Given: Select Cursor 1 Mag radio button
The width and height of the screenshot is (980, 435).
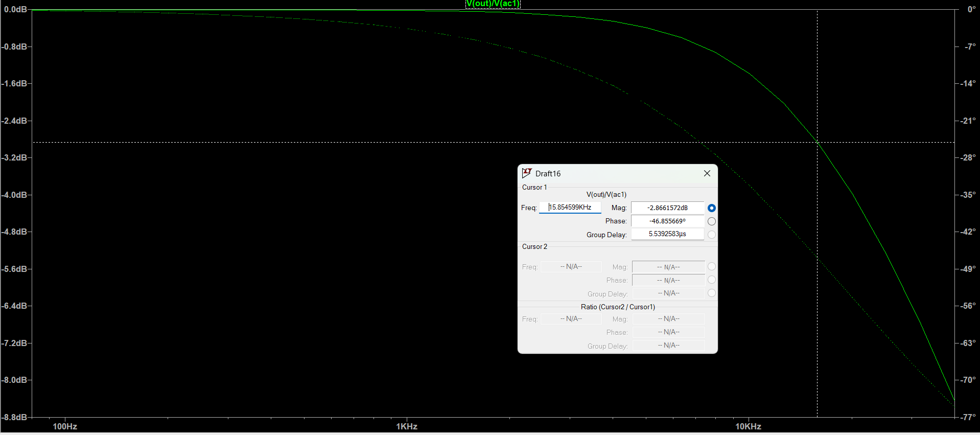Looking at the screenshot, I should (711, 208).
